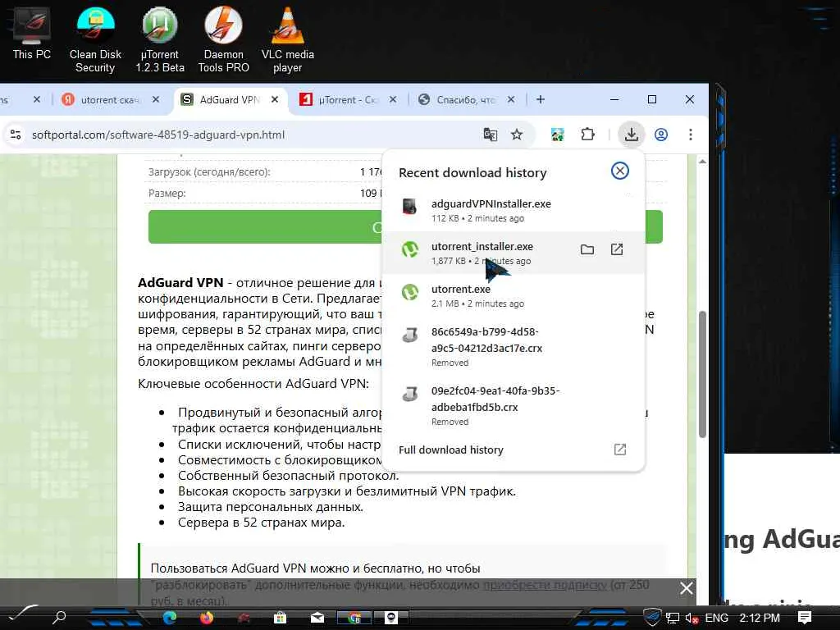Click the utorrent_installer.exe µTorrent icon
Image resolution: width=840 pixels, height=630 pixels.
click(410, 249)
